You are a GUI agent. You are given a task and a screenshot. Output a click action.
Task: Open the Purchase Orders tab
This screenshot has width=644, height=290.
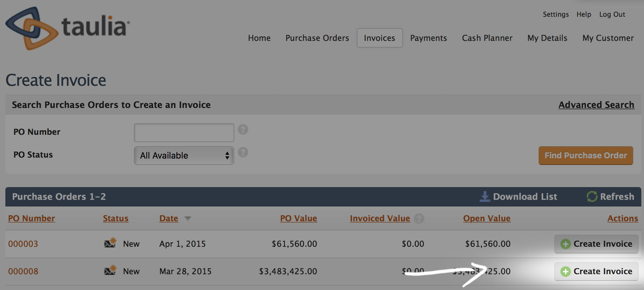317,38
